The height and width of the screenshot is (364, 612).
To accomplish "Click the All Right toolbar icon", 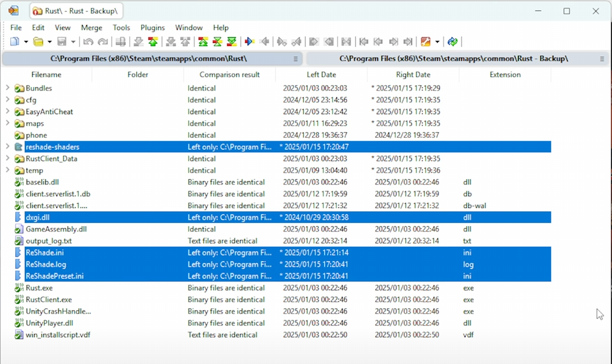I will 313,41.
